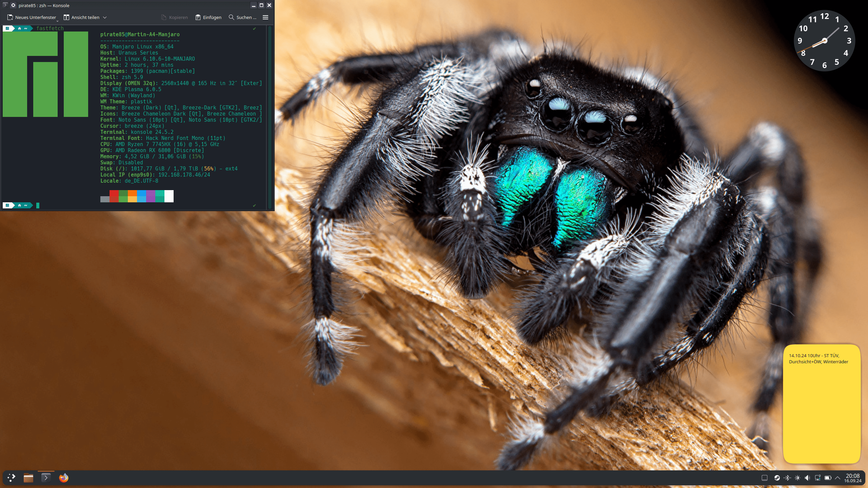Maximize the Konsole window

tap(261, 5)
